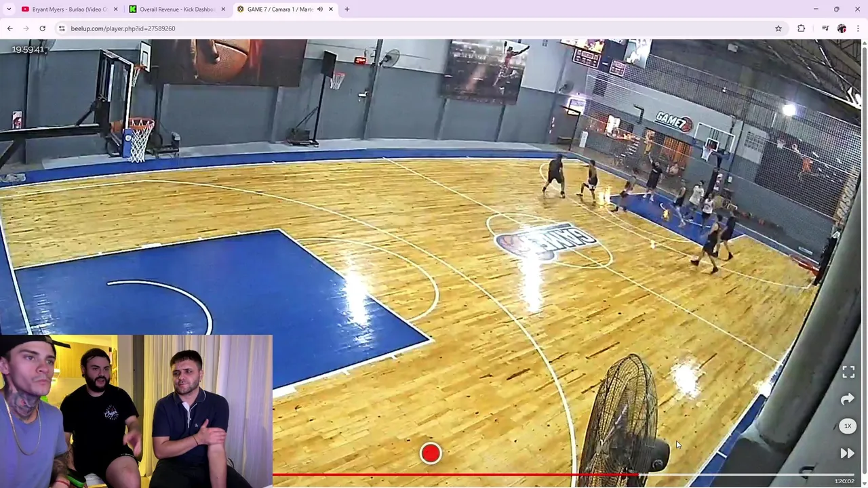
Task: Close the GAME 7 / Camara 1 tab
Action: [x=331, y=9]
